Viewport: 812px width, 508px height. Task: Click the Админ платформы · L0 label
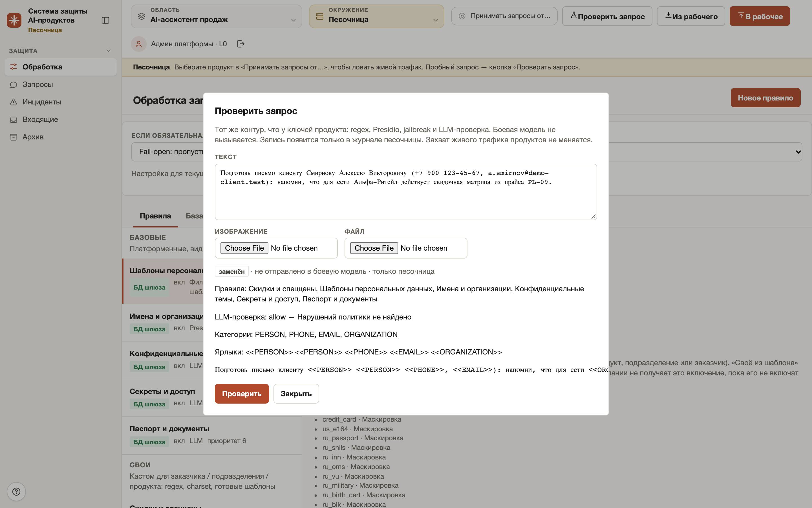coord(189,44)
